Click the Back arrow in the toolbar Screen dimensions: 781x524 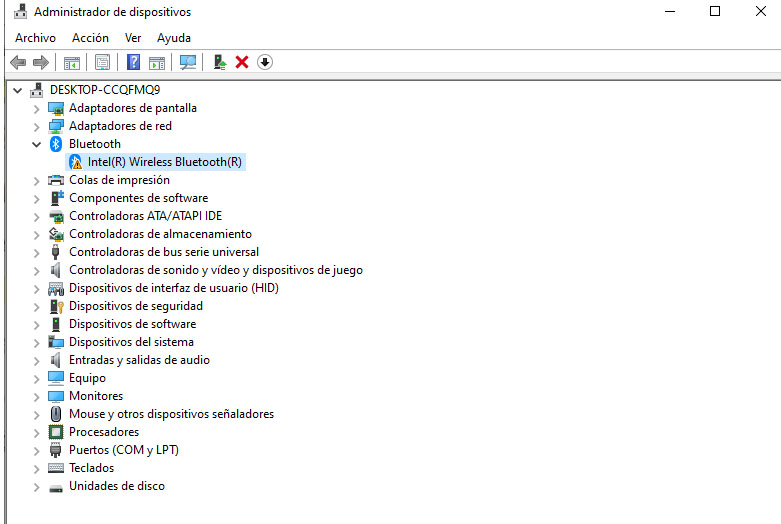[18, 62]
